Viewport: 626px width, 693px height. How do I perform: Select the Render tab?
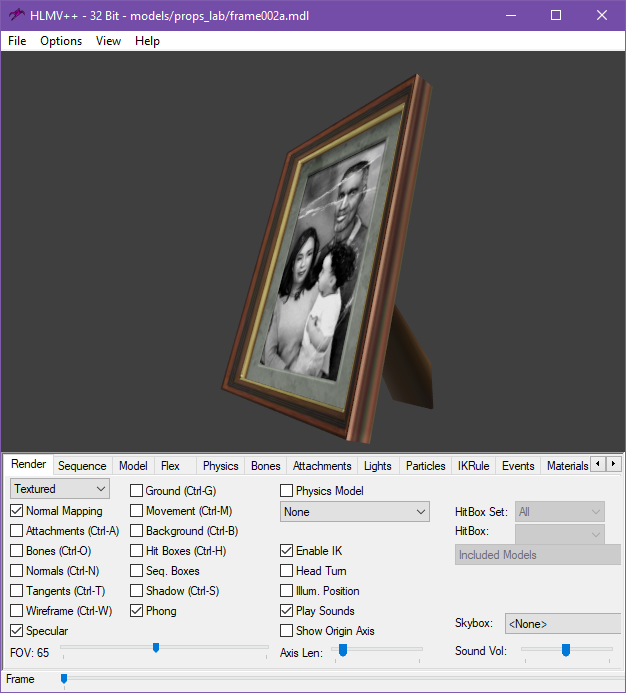click(x=29, y=464)
